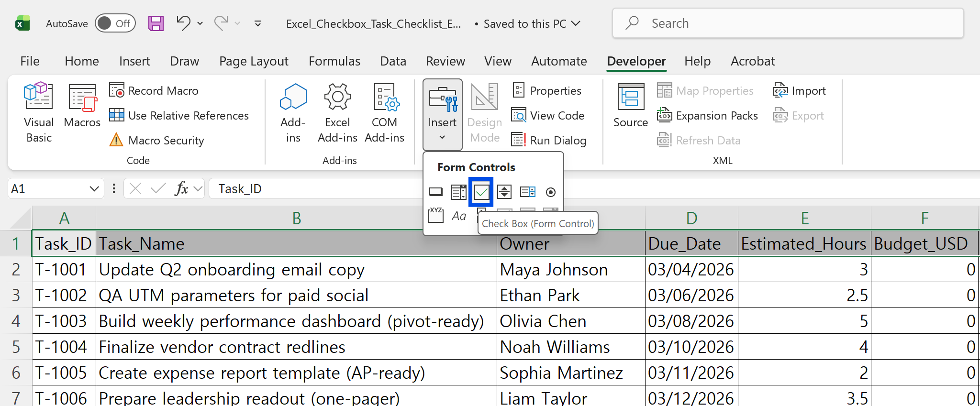980x406 pixels.
Task: Insert a Button form control
Action: tap(435, 192)
